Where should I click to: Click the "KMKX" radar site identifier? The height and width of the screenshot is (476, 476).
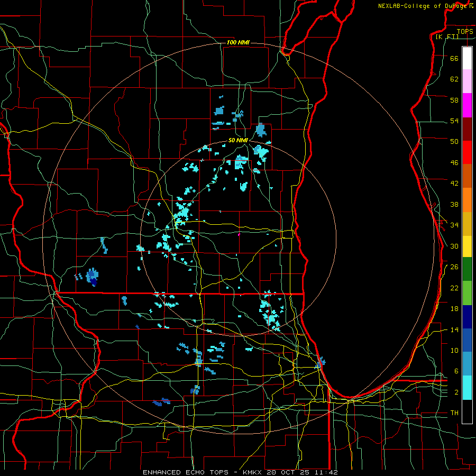(253, 472)
